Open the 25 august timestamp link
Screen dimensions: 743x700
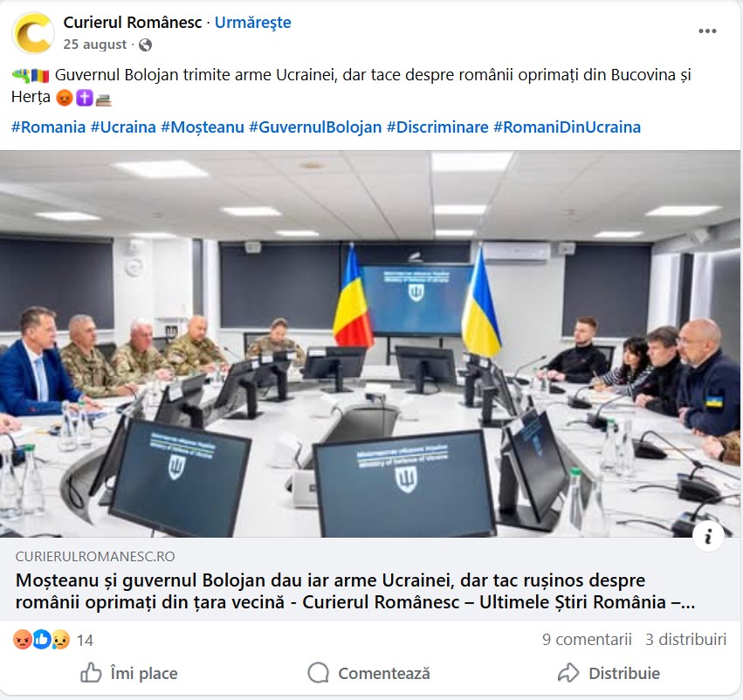(x=95, y=45)
